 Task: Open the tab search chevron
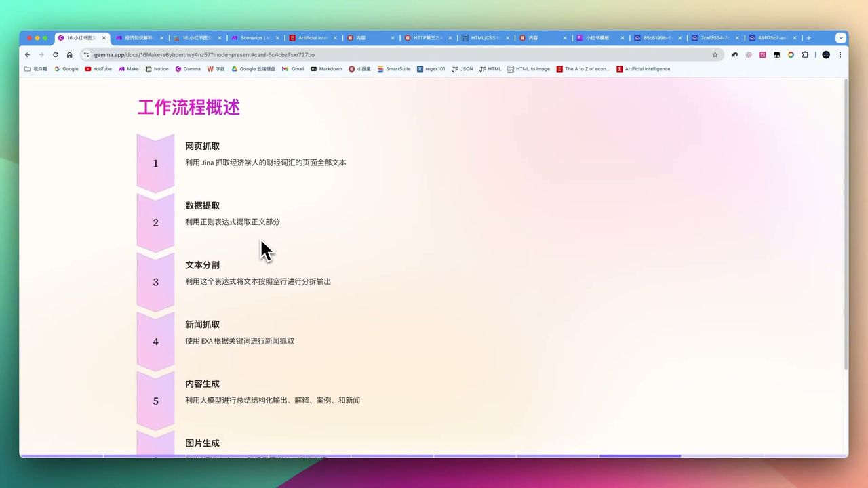(841, 37)
